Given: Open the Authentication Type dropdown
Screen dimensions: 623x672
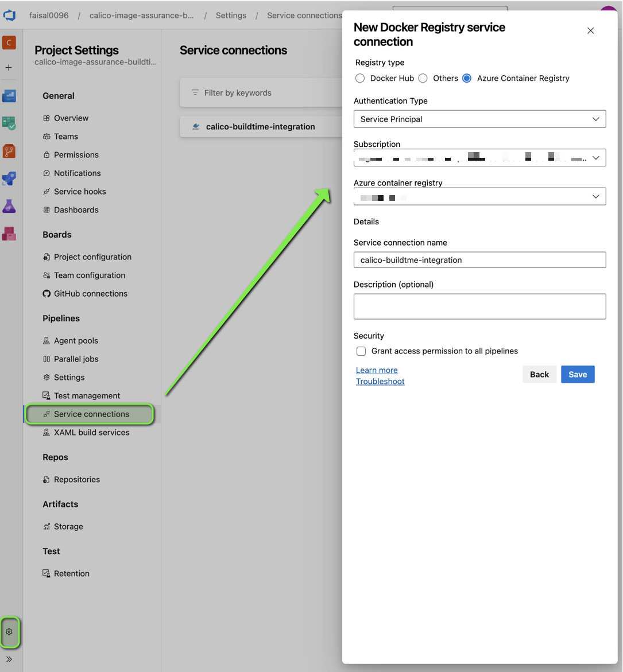Looking at the screenshot, I should click(x=479, y=119).
